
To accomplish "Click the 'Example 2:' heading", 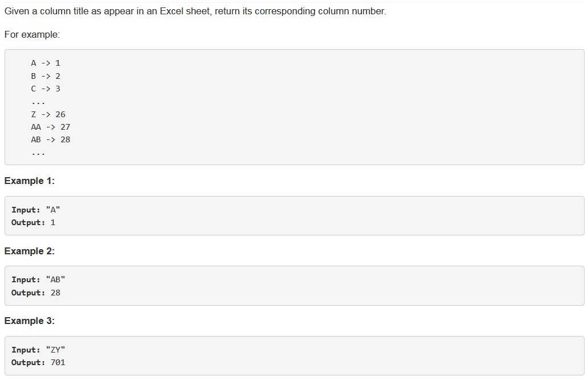I will [x=30, y=251].
